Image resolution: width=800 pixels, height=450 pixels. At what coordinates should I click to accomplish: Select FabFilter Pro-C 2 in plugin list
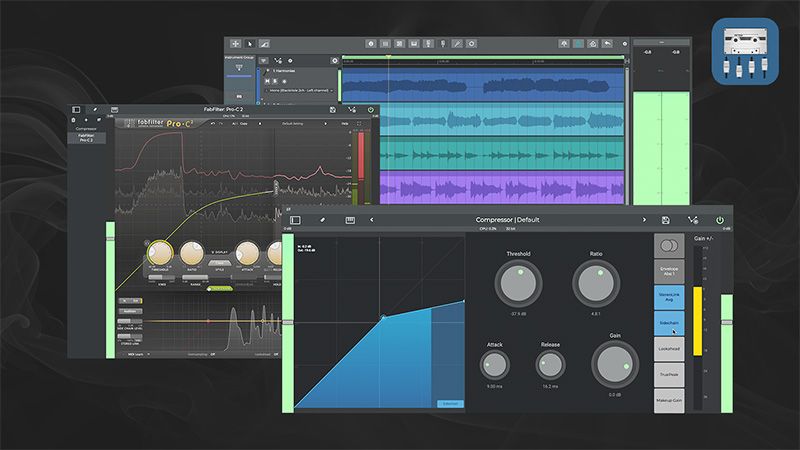click(x=86, y=138)
